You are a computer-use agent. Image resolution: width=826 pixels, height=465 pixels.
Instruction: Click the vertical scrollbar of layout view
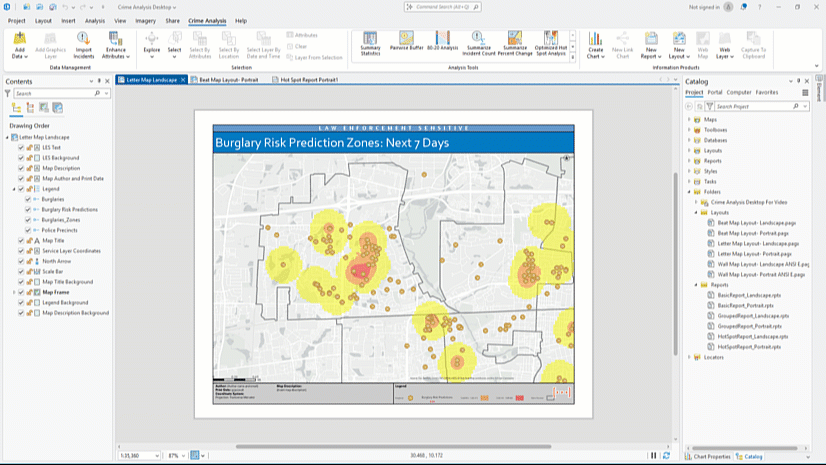675,263
